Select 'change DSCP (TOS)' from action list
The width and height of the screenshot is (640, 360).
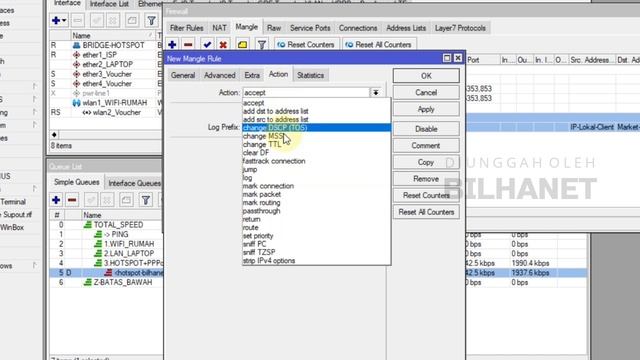point(316,128)
